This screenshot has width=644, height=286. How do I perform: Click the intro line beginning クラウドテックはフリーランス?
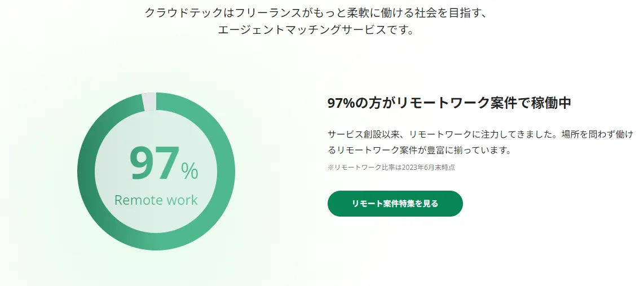click(316, 12)
